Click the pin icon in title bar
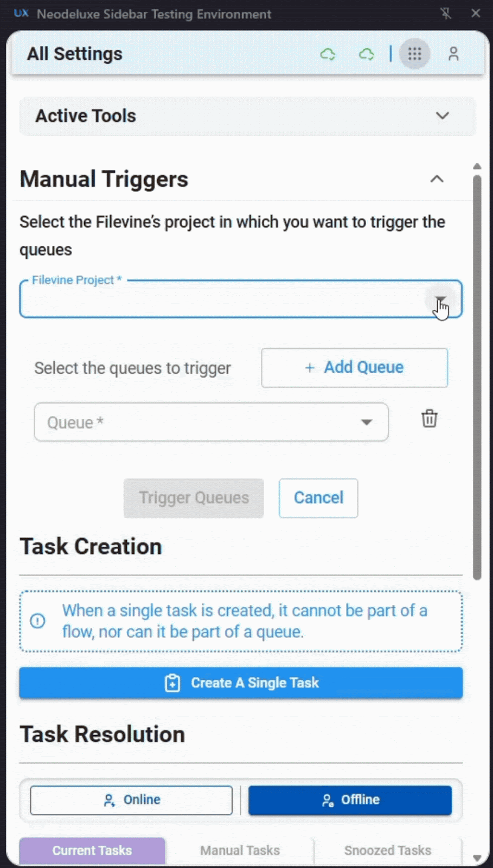Viewport: 493px width, 868px height. click(446, 14)
